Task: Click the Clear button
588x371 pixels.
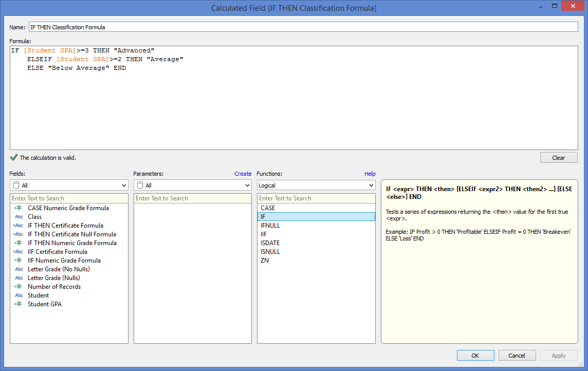Action: tap(558, 158)
